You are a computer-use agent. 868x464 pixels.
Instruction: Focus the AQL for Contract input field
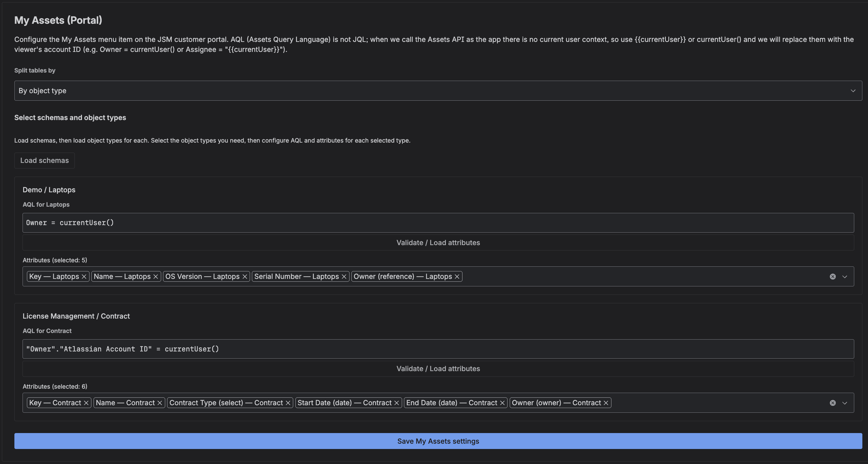438,349
